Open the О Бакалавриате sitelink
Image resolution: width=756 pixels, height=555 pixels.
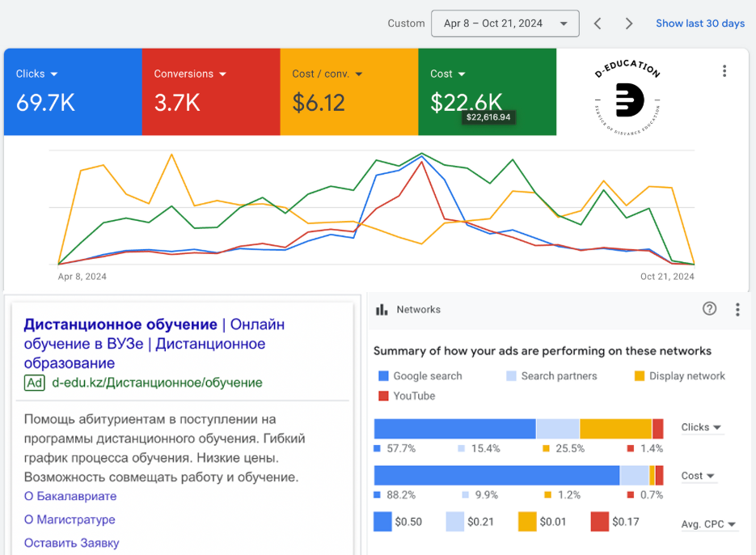click(x=70, y=496)
